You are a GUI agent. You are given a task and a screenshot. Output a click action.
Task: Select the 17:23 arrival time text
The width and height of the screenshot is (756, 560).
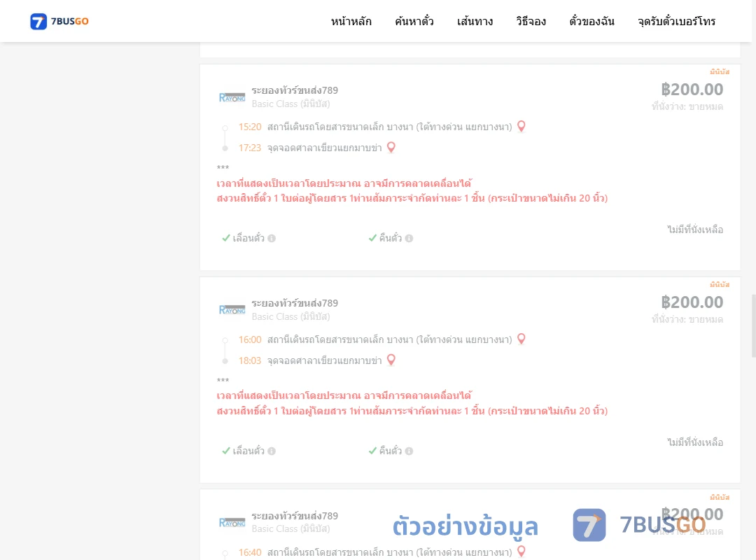[x=250, y=148]
